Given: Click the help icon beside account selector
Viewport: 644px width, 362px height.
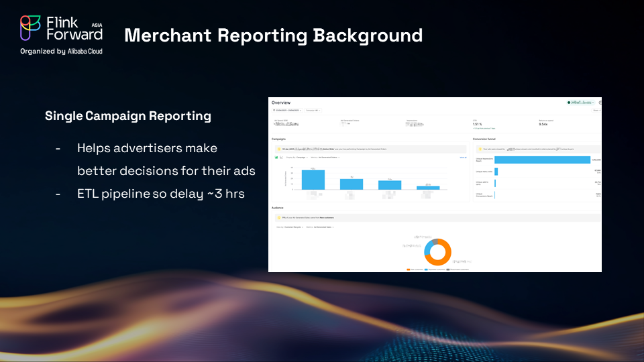Looking at the screenshot, I should point(600,103).
